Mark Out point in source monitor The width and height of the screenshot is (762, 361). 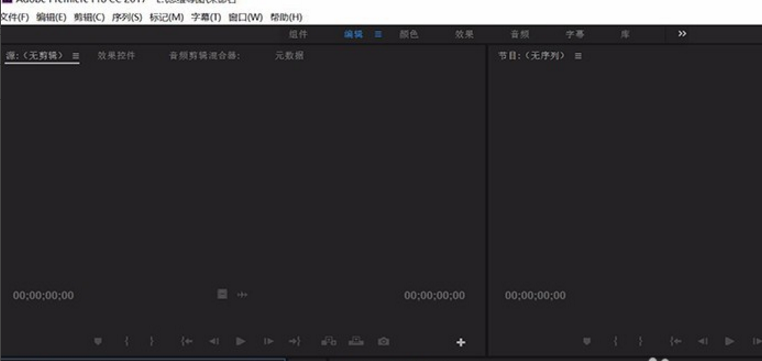(x=152, y=342)
